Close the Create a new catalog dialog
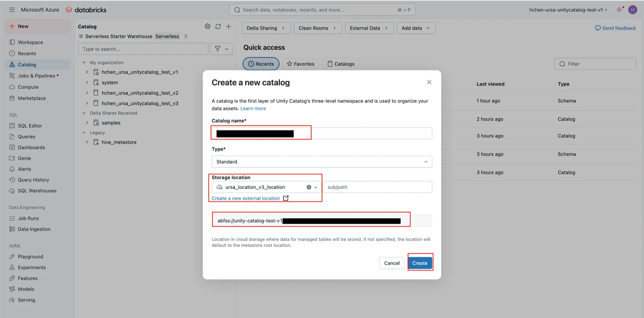This screenshot has height=318, width=644. pyautogui.click(x=429, y=82)
